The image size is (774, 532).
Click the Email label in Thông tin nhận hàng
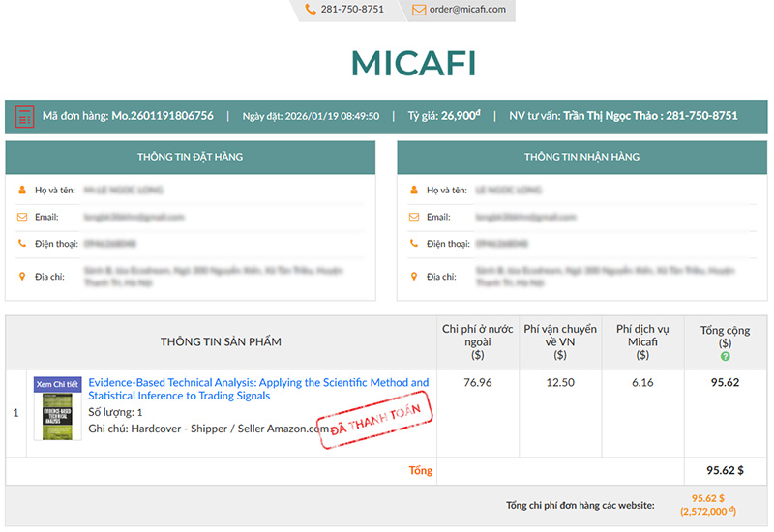438,217
